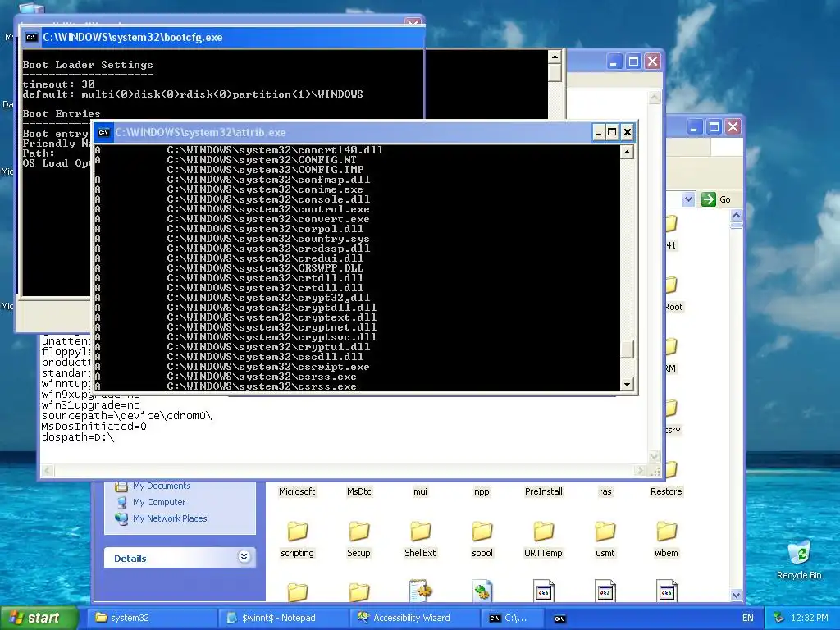The width and height of the screenshot is (840, 630).
Task: Select the Microsoft folder label
Action: [x=297, y=492]
